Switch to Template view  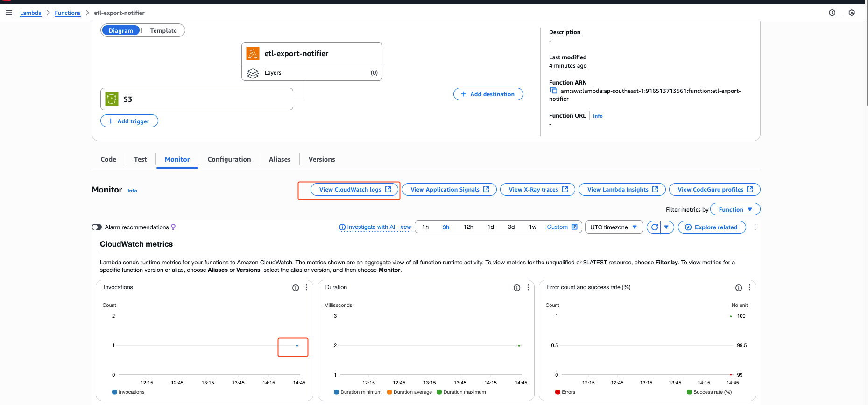coord(163,30)
